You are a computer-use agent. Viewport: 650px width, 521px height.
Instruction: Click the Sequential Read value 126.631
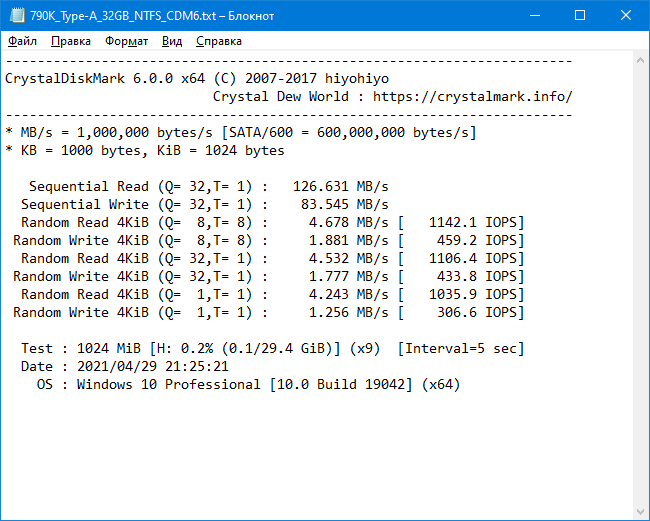coord(320,187)
